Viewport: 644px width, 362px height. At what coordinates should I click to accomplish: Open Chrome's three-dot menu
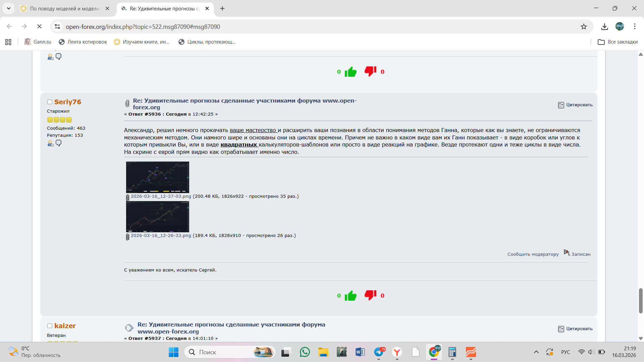coord(635,26)
